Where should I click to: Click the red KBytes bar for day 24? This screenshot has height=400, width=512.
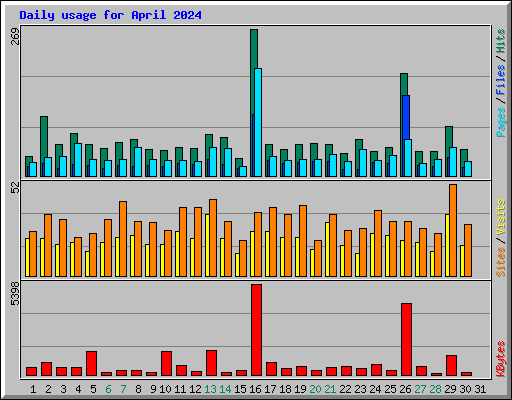click(376, 370)
